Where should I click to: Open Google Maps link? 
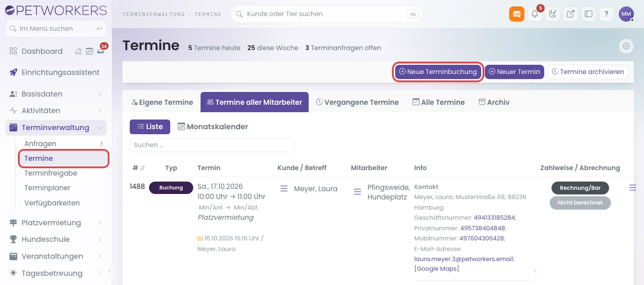pyautogui.click(x=437, y=268)
